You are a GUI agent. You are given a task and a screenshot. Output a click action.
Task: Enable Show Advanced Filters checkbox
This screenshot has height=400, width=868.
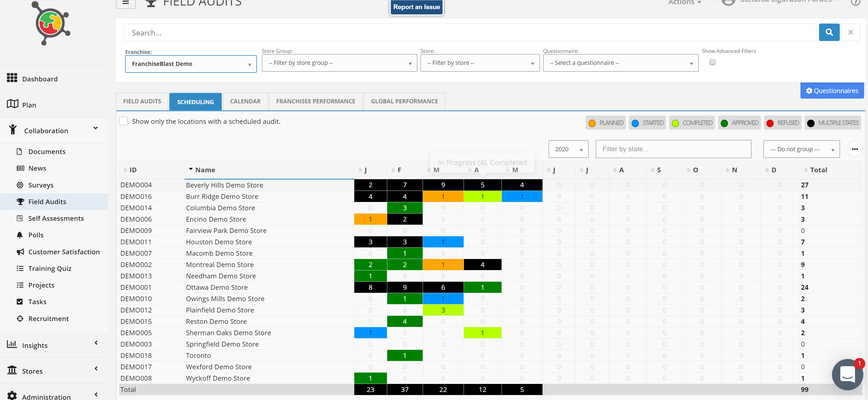[712, 62]
